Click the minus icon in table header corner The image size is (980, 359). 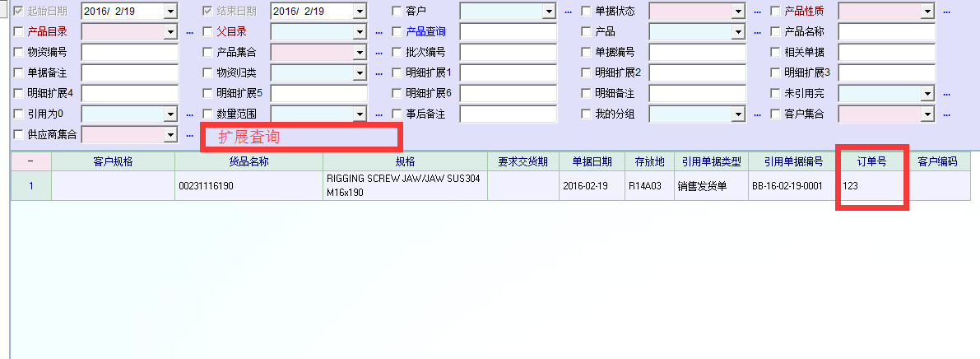pos(30,162)
